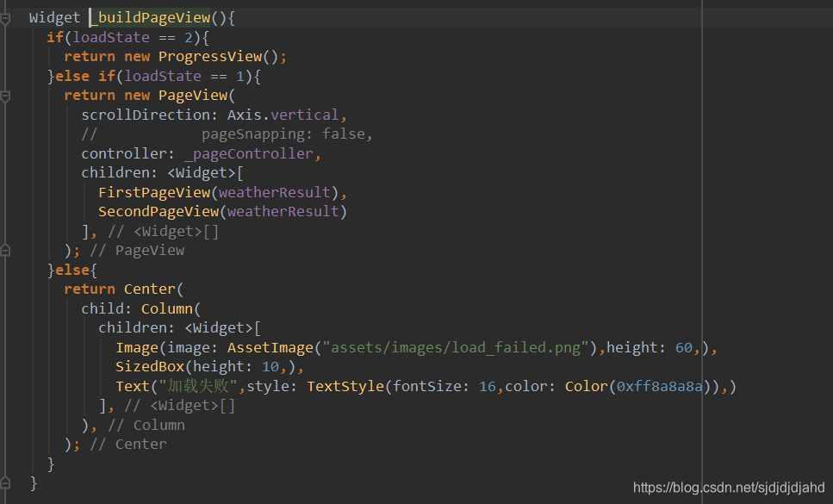Collapse the fold marker beside 'return new PageView('
The width and height of the screenshot is (833, 504).
pyautogui.click(x=5, y=96)
